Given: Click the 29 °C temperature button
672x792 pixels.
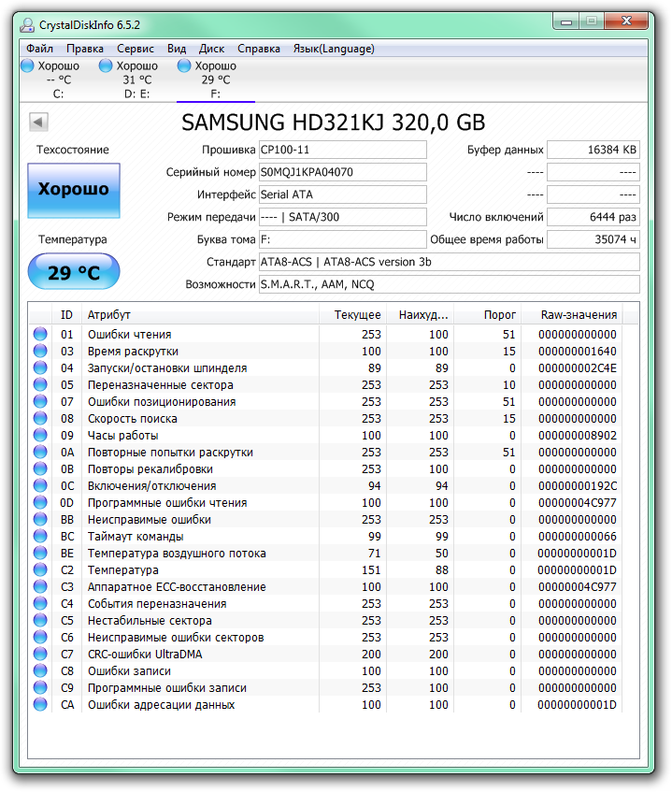Looking at the screenshot, I should [74, 272].
